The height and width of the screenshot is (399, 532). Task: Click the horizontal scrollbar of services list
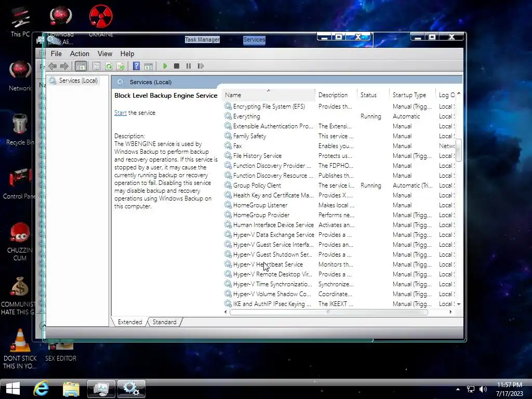pyautogui.click(x=328, y=312)
